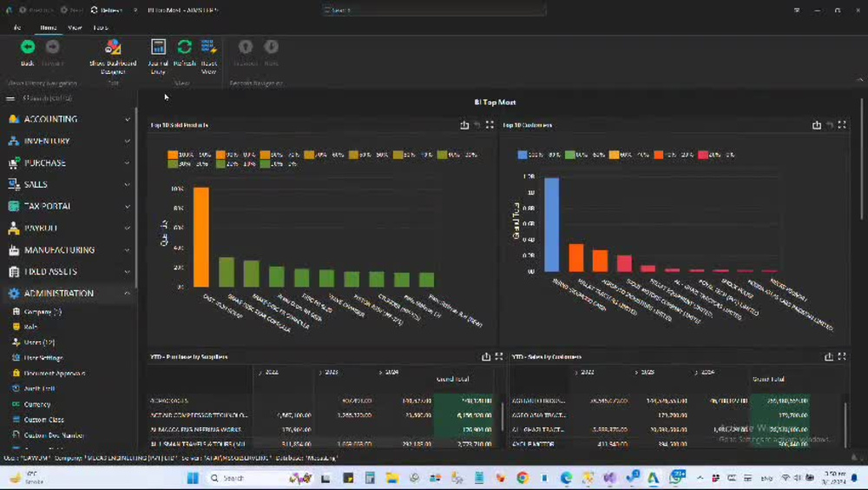Viewport: 868px width, 490px height.
Task: Maximize the YTD Sales by Customers table
Action: coord(842,357)
